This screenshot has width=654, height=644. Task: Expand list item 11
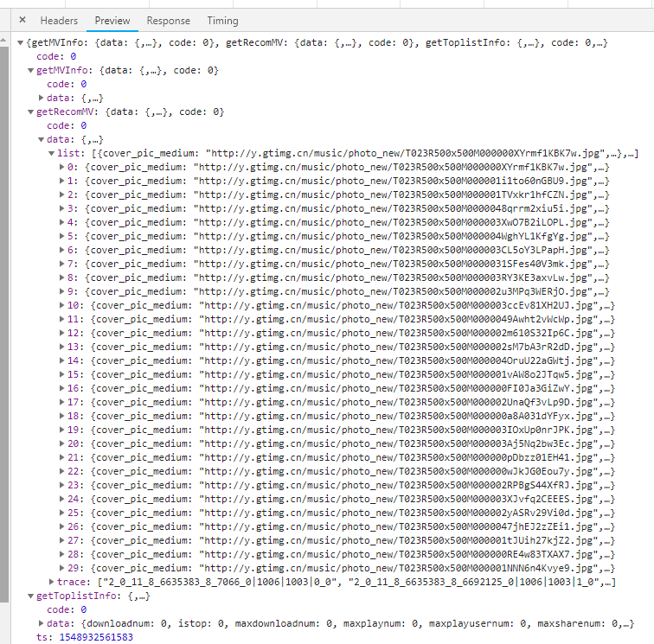[x=61, y=319]
